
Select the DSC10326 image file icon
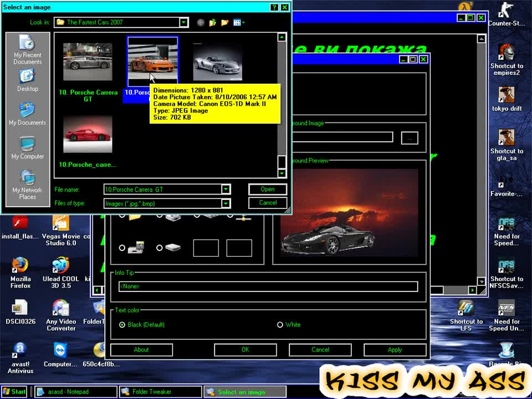(21, 312)
